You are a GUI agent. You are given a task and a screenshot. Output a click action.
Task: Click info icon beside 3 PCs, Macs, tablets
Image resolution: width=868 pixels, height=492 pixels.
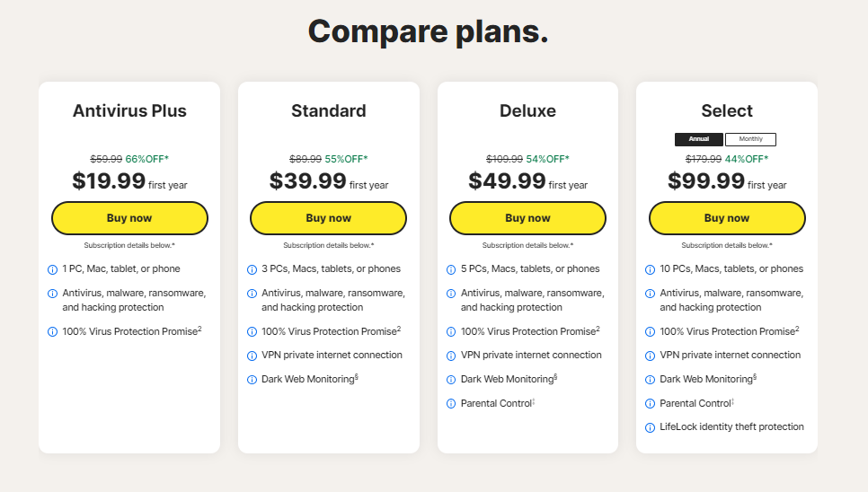[x=252, y=269]
